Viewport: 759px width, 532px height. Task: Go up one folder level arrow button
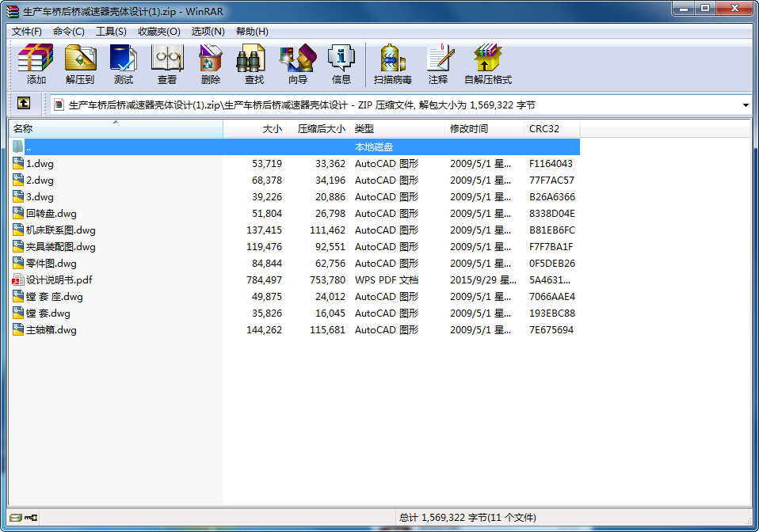click(24, 104)
